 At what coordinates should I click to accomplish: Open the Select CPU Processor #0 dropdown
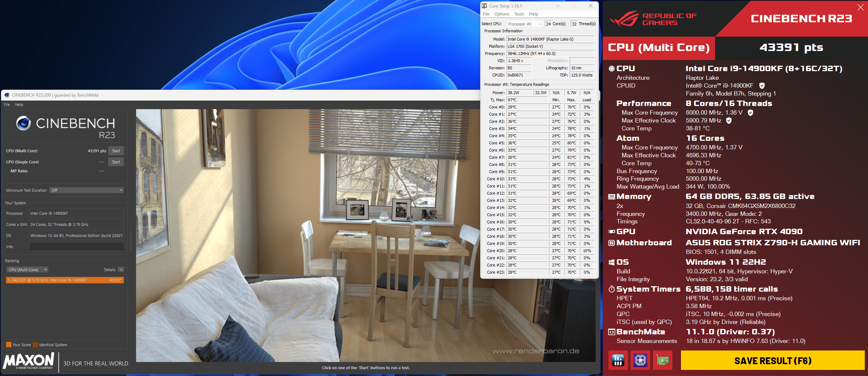click(x=525, y=24)
